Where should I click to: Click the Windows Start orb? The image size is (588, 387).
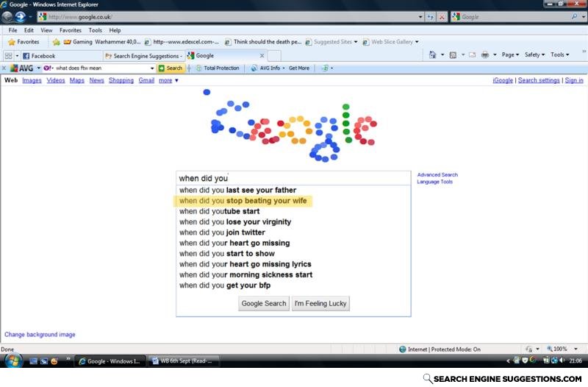click(x=13, y=361)
